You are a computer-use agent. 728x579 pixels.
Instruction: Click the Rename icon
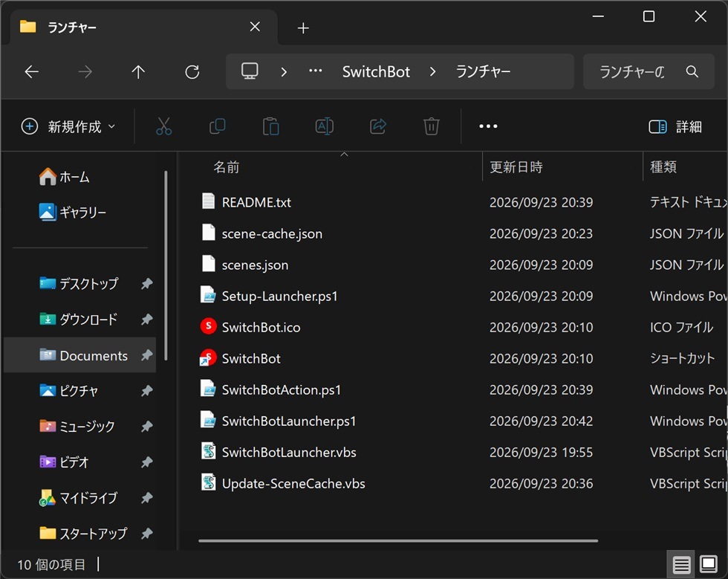tap(325, 126)
